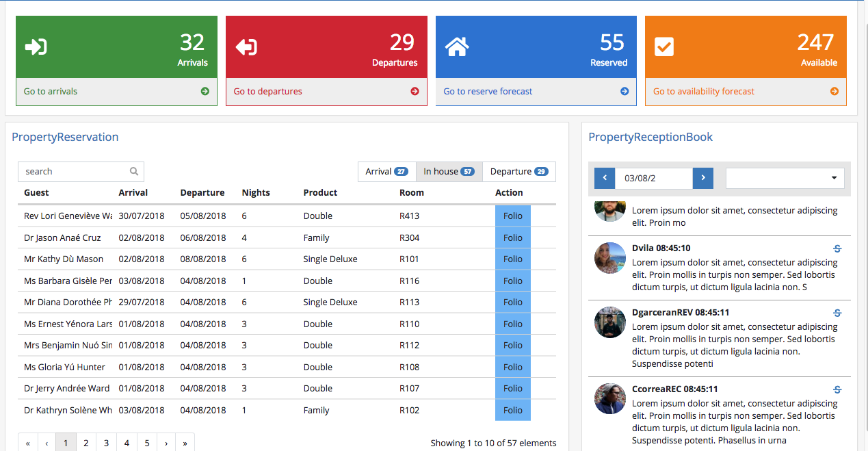Click the Go to arrivals link

tap(51, 92)
